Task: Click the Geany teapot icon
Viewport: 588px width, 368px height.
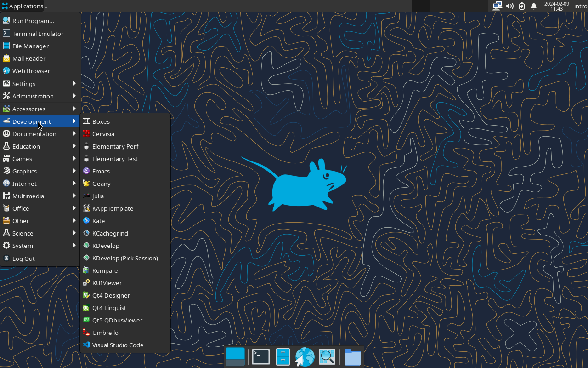Action: [x=86, y=183]
